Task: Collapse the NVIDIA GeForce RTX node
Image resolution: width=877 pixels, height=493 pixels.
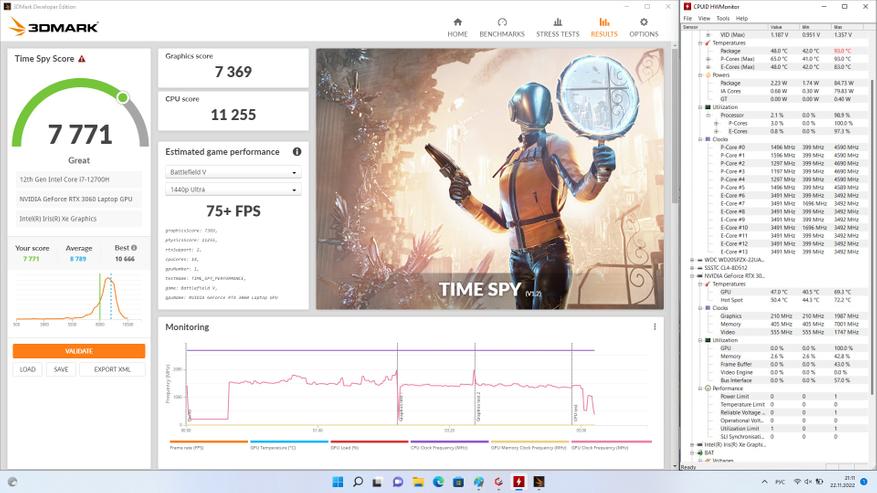Action: tap(692, 276)
